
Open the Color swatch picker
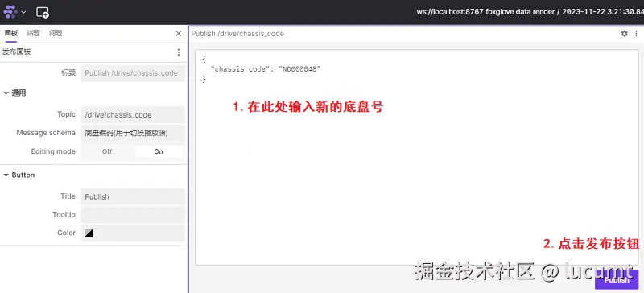[89, 233]
